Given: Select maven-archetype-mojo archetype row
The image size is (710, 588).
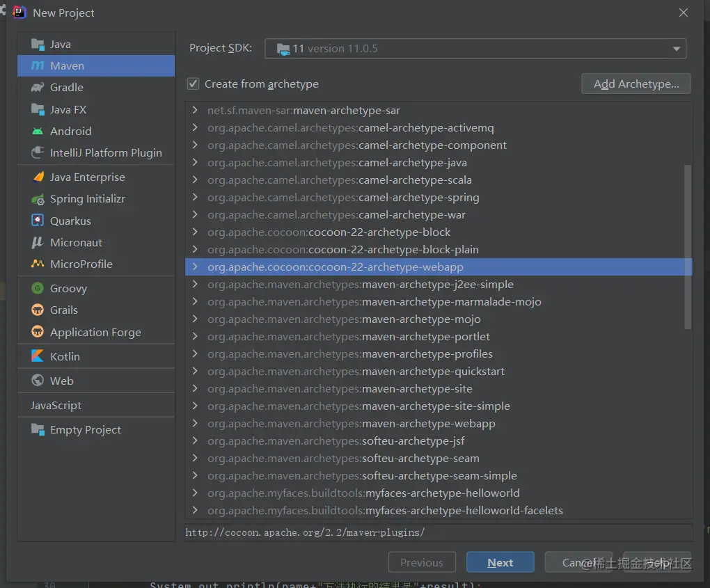Looking at the screenshot, I should pyautogui.click(x=439, y=319).
